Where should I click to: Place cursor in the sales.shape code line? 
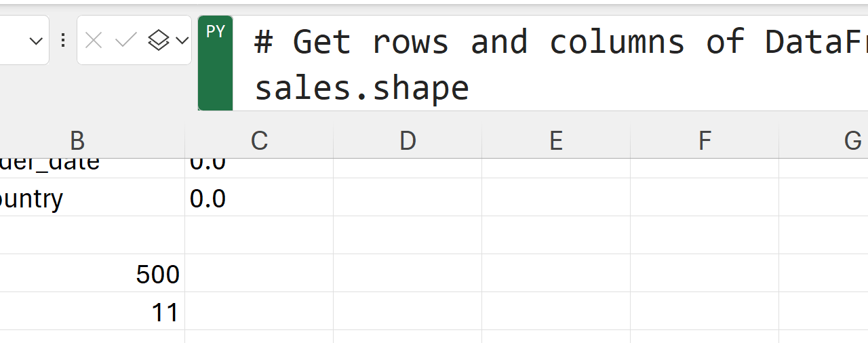tap(362, 89)
